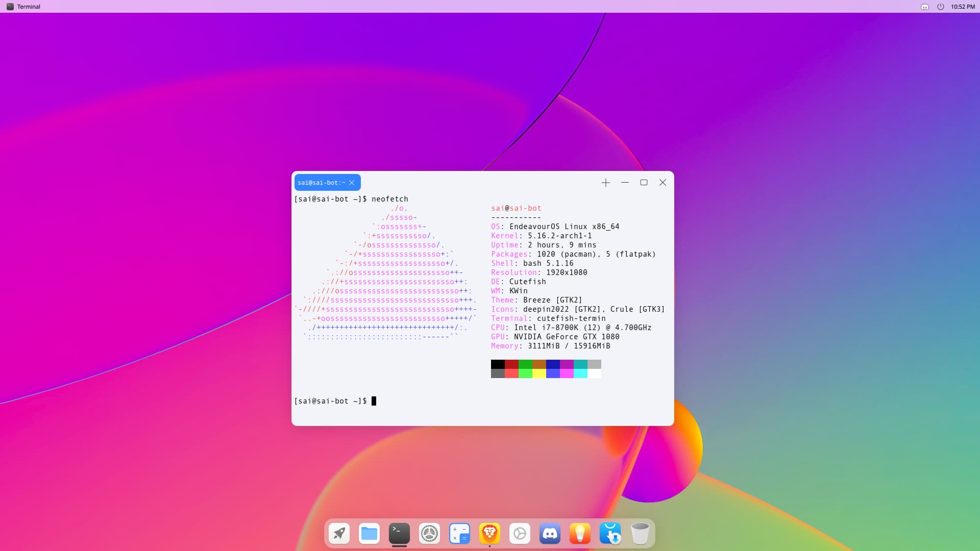Open the launcher rocket icon in dock
980x551 pixels.
[339, 534]
